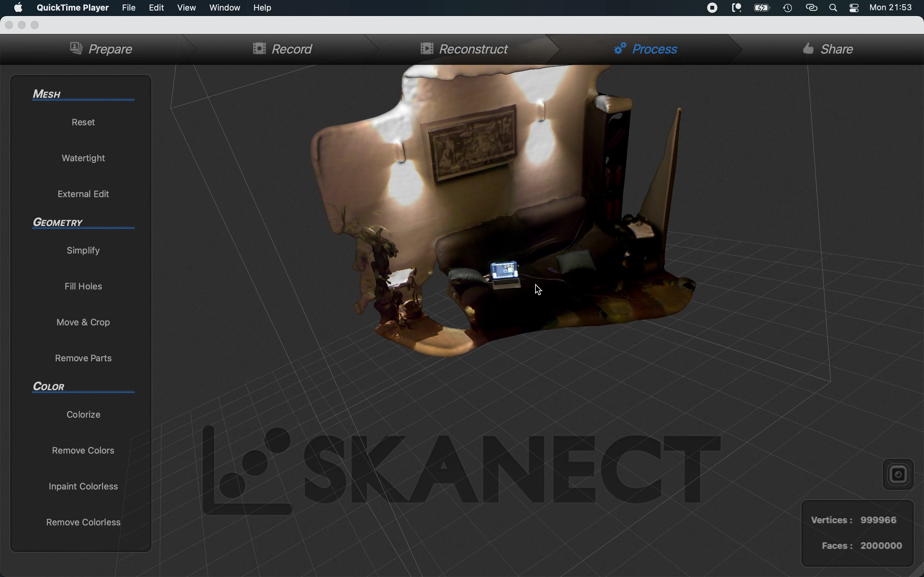
Task: Click Colorize in the Color section
Action: tap(83, 415)
